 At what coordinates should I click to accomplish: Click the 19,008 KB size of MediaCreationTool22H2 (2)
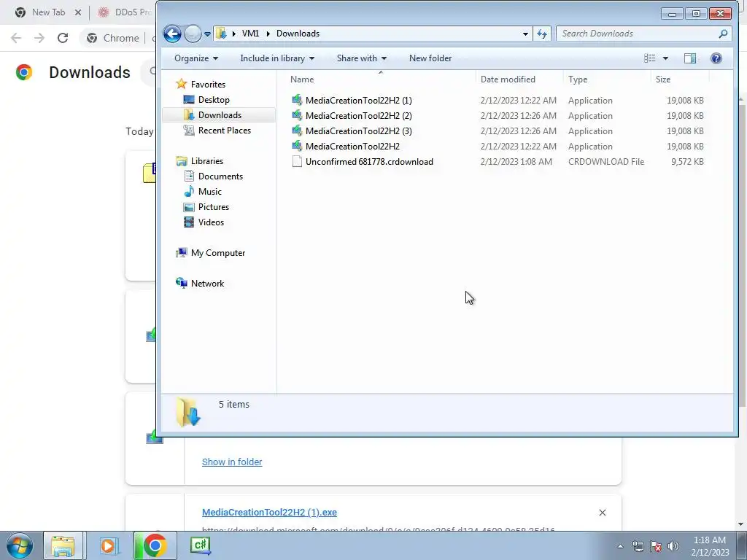(x=685, y=116)
